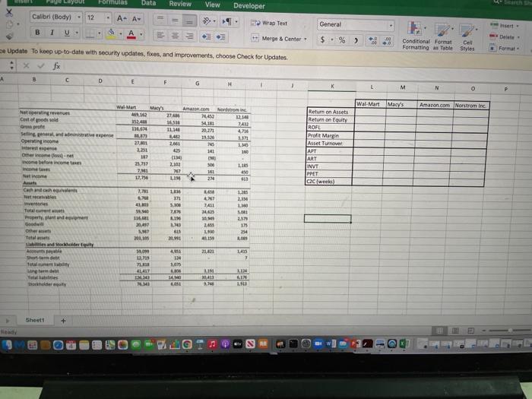Click the Format cells button
Viewport: 532px width, 399px height.
pos(504,48)
